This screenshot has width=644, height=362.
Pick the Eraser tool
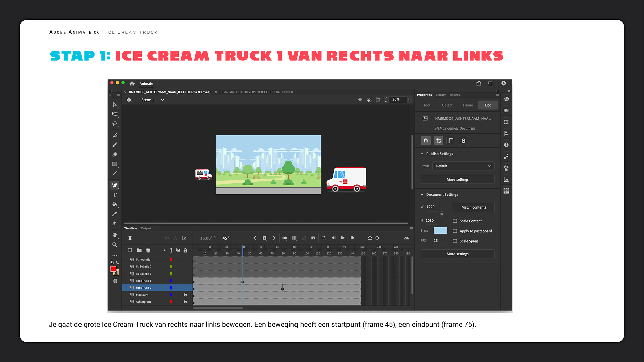[x=115, y=155]
